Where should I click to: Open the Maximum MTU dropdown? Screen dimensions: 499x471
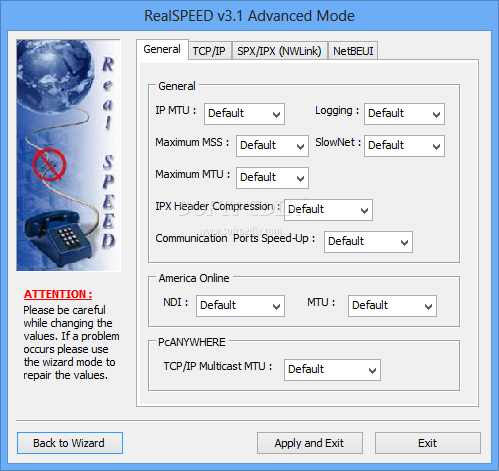coord(272,178)
